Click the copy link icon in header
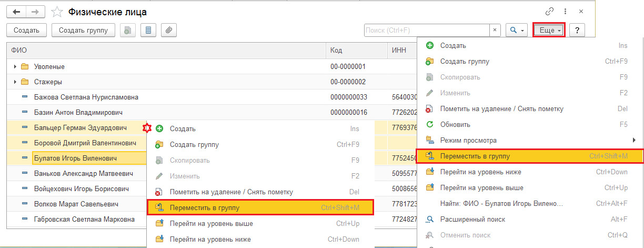 (550, 11)
